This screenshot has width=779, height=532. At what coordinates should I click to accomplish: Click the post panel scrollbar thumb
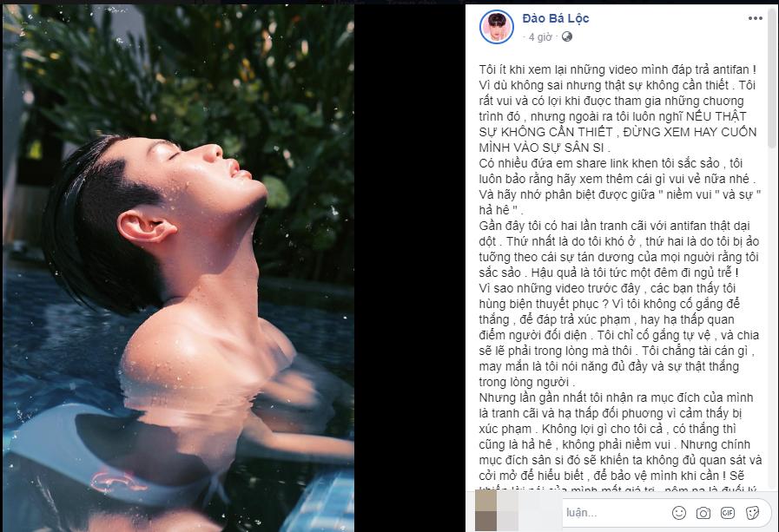[x=772, y=77]
